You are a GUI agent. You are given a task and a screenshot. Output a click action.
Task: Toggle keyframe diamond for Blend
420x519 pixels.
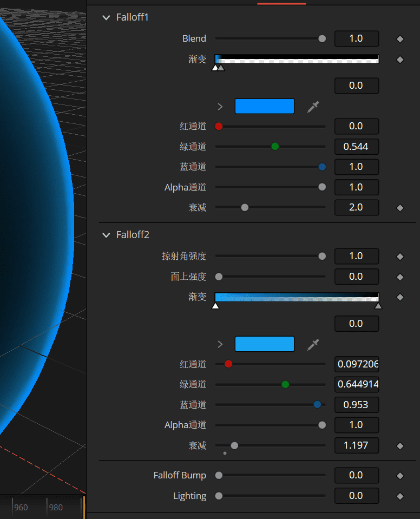[x=400, y=39]
